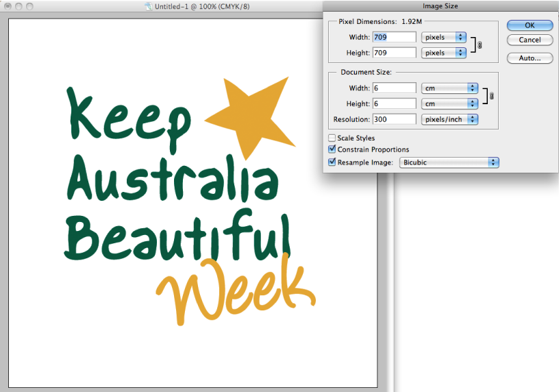The width and height of the screenshot is (559, 392).
Task: Open pixel height units dropdown
Action: click(x=444, y=53)
